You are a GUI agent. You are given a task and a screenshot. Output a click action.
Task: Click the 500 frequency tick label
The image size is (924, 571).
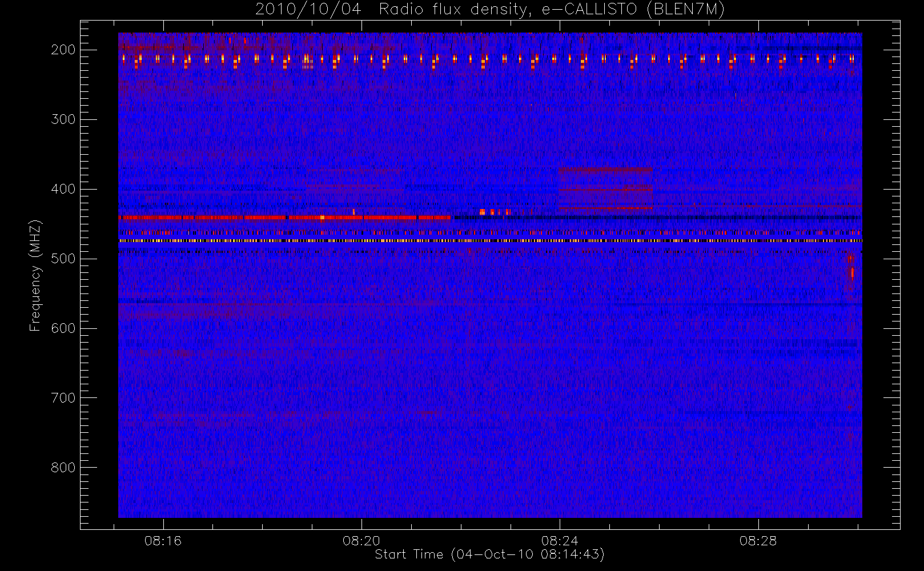63,259
